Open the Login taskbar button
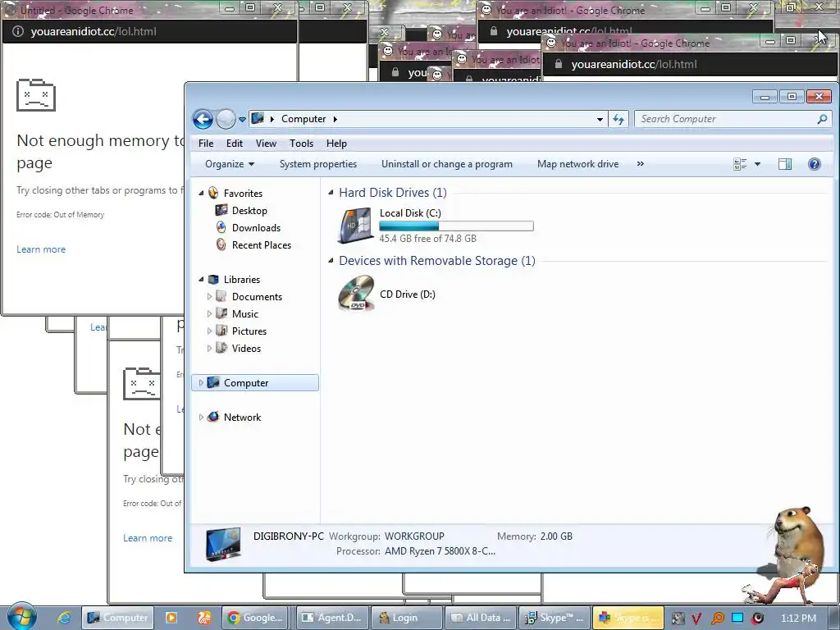This screenshot has height=630, width=840. click(x=406, y=618)
